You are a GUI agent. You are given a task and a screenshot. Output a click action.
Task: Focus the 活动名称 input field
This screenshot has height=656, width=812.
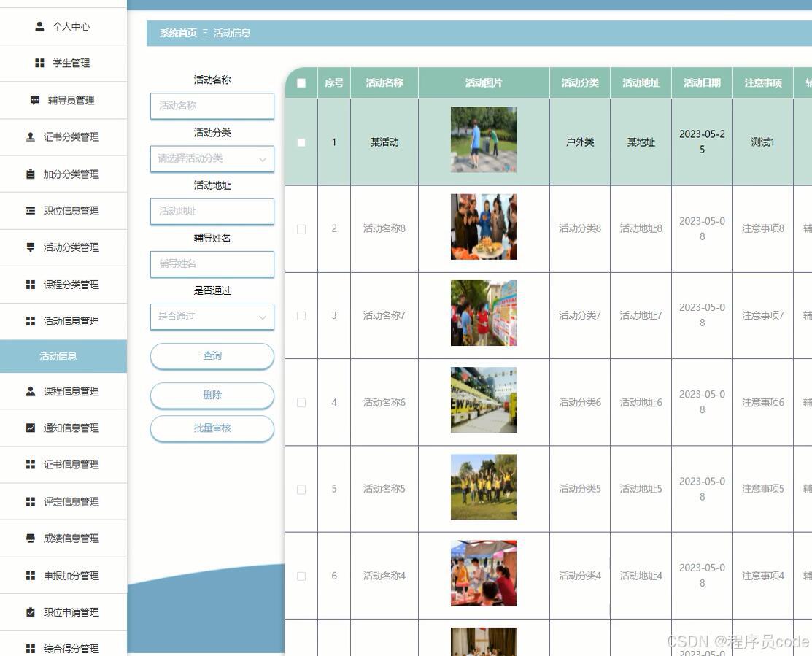click(x=212, y=106)
